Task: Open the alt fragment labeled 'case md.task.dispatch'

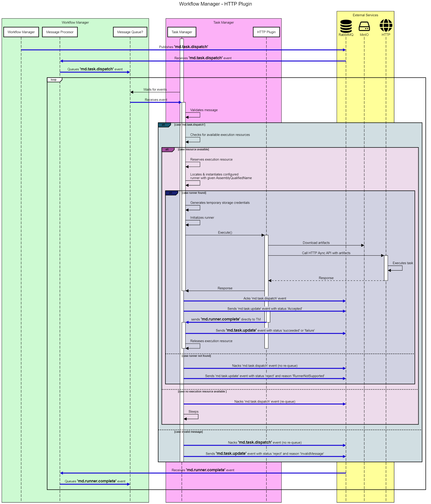Action: pyautogui.click(x=163, y=124)
